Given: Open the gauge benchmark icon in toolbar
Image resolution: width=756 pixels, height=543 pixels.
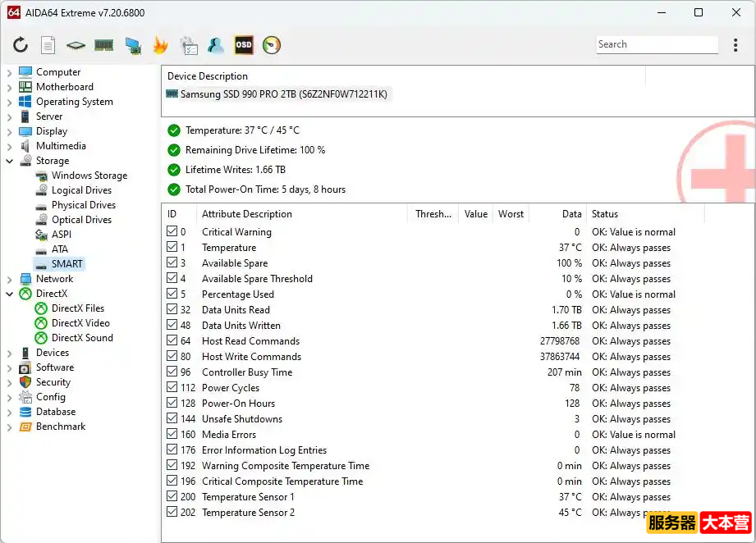Looking at the screenshot, I should pyautogui.click(x=272, y=45).
